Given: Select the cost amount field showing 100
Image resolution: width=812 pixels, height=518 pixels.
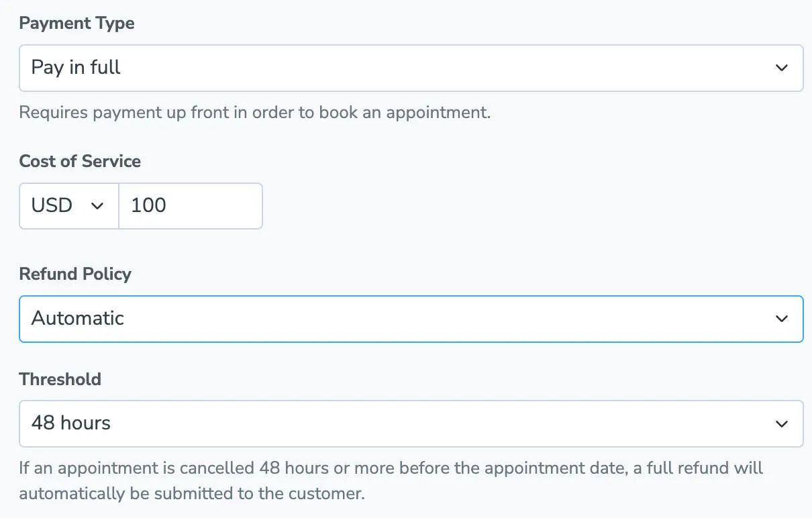Looking at the screenshot, I should coord(190,205).
